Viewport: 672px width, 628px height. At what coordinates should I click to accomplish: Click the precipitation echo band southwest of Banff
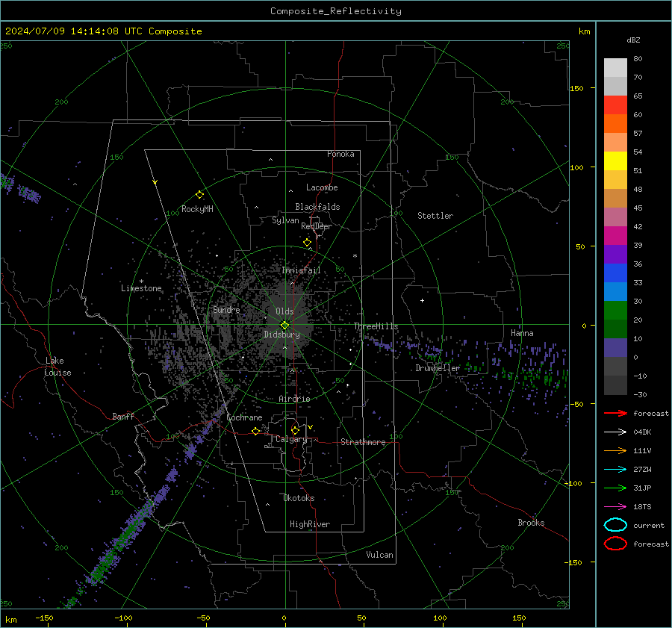pos(124,534)
